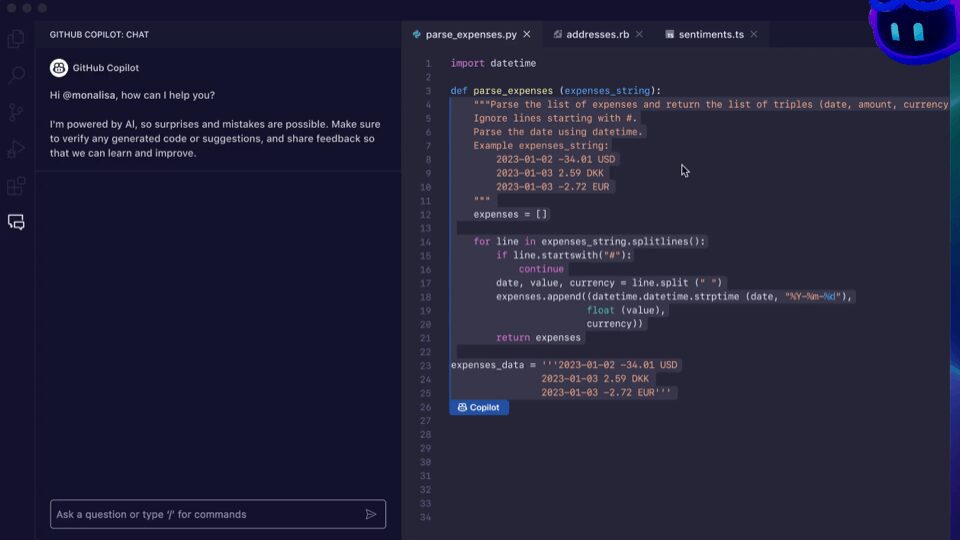Click the Ruby file icon on addresses.rb tab
The width and height of the screenshot is (960, 540).
[557, 34]
